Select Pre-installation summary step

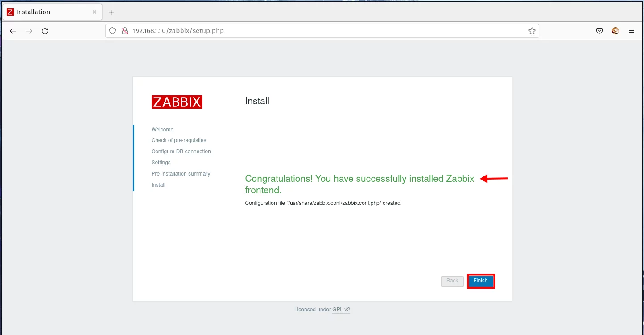[x=181, y=174]
